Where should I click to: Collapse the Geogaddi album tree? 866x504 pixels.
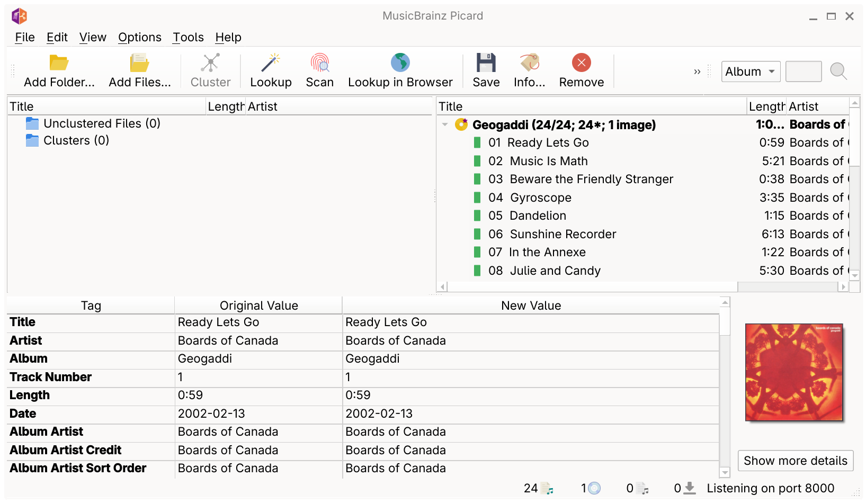click(445, 125)
